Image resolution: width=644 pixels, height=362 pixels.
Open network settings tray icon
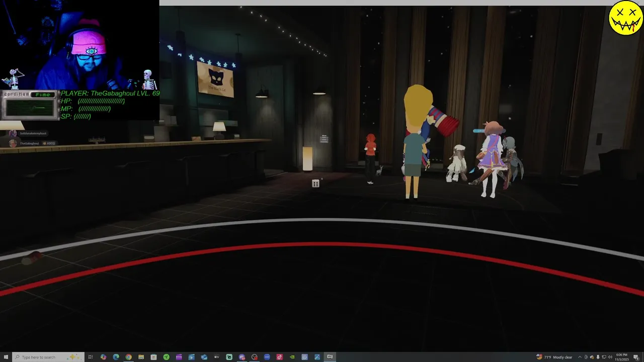point(604,357)
